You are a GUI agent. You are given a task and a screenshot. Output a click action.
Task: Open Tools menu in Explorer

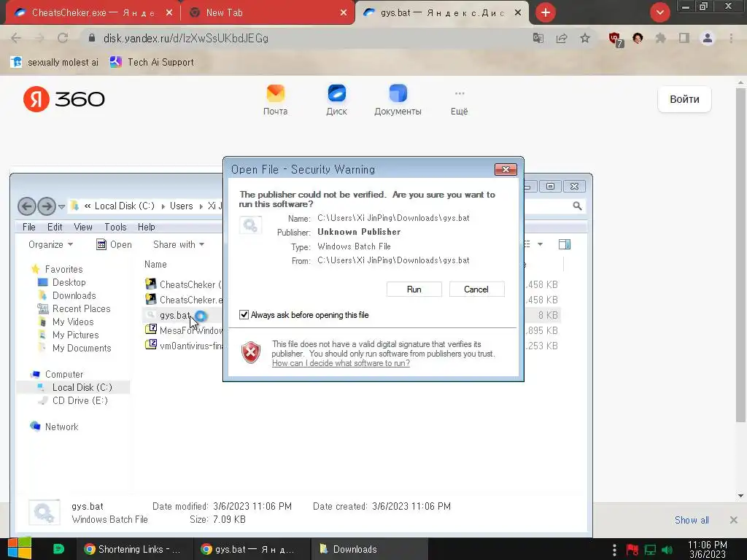point(115,227)
